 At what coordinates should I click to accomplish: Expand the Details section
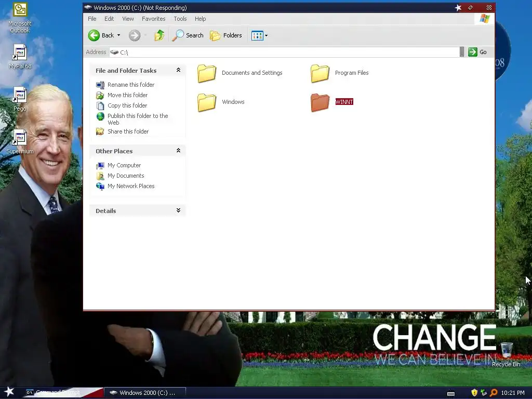178,210
